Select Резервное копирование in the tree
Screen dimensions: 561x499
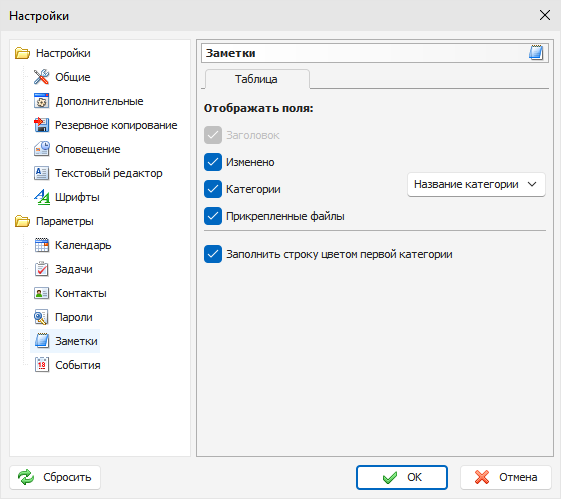[116, 125]
